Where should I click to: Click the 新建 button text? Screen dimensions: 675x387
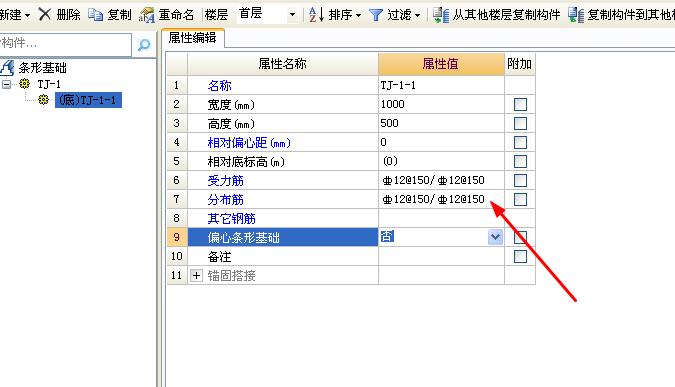coord(10,15)
